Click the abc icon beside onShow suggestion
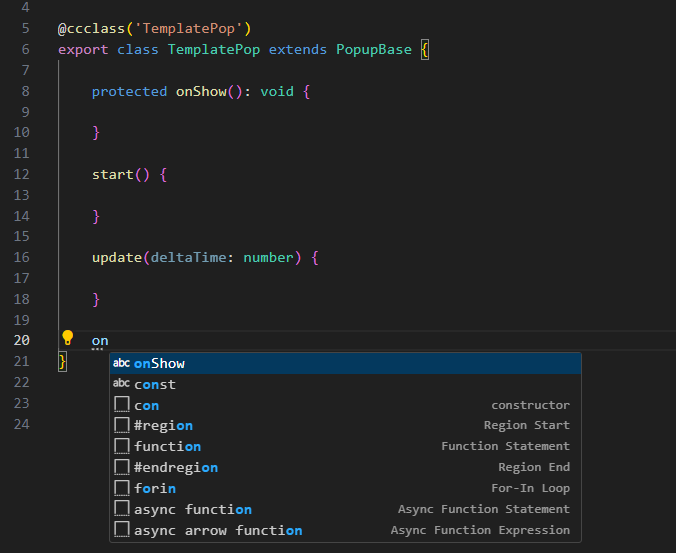 121,363
